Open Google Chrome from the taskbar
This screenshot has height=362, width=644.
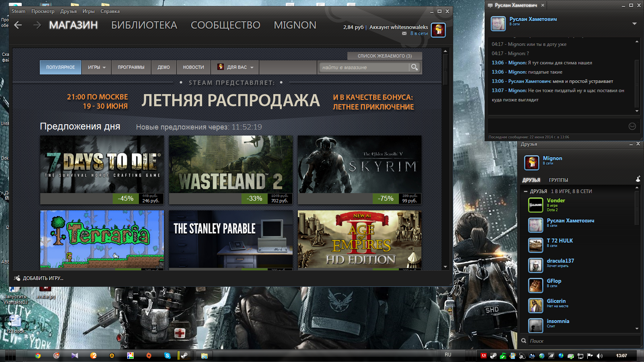point(38,356)
